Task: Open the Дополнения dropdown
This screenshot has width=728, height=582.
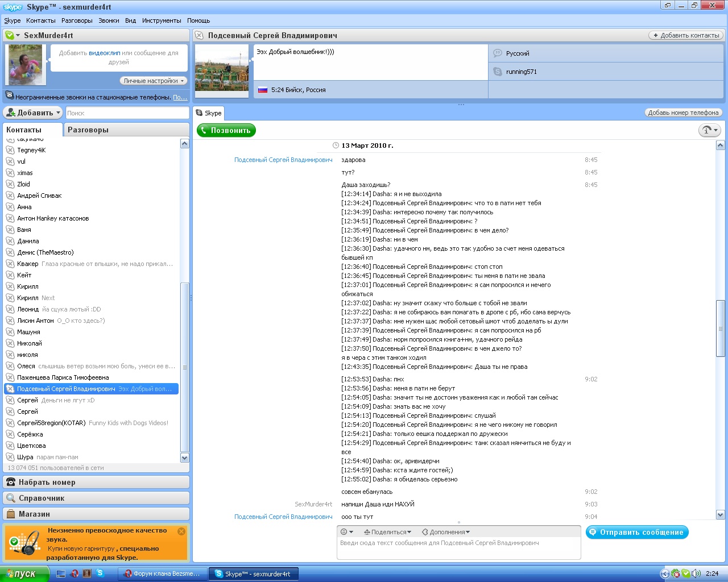Action: 446,532
